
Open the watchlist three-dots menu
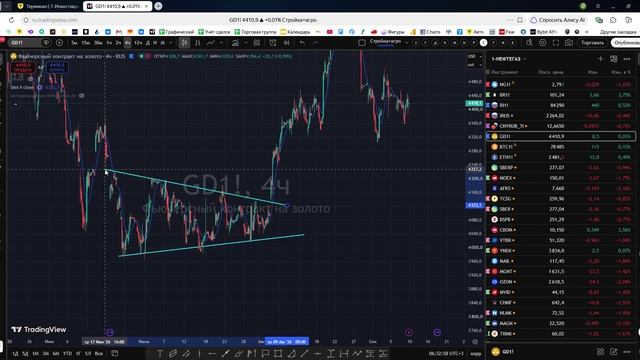click(627, 59)
